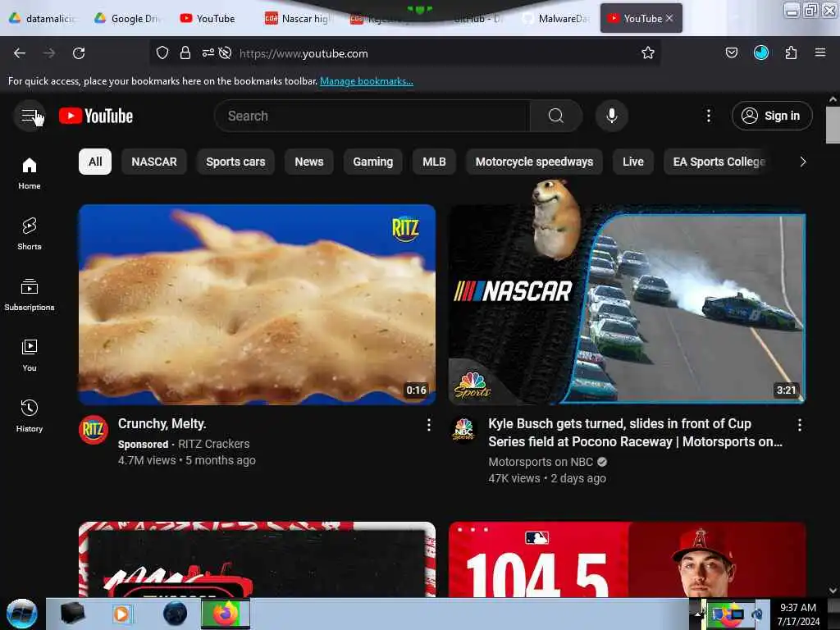840x630 pixels.
Task: Go back with browser back arrow
Action: pos(20,53)
